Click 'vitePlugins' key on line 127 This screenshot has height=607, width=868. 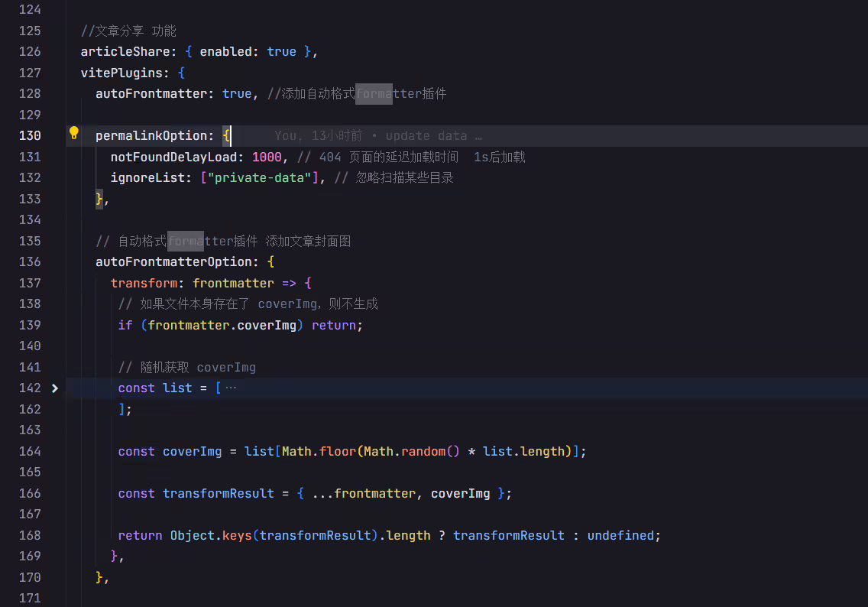[x=121, y=73]
